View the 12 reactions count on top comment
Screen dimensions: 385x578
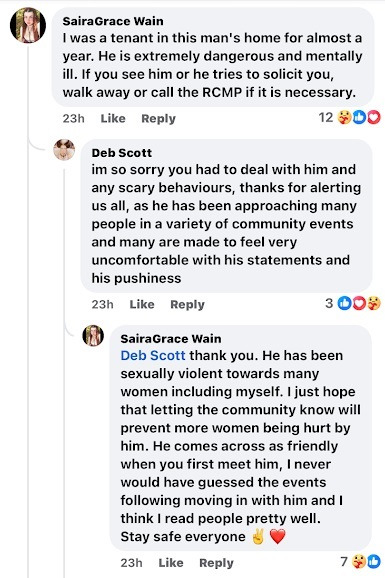(x=326, y=118)
